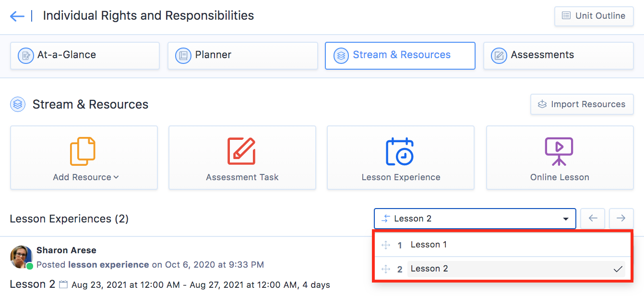644x296 pixels.
Task: Go to the Assessments tab
Action: coord(558,55)
